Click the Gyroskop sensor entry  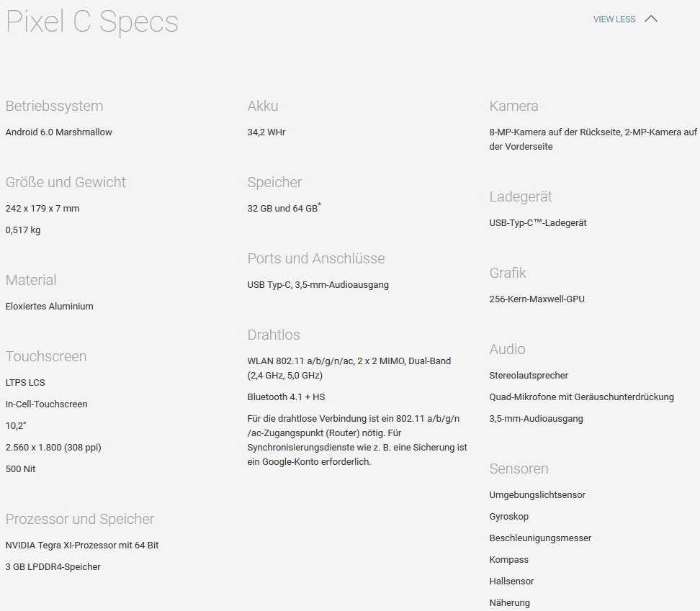(508, 517)
